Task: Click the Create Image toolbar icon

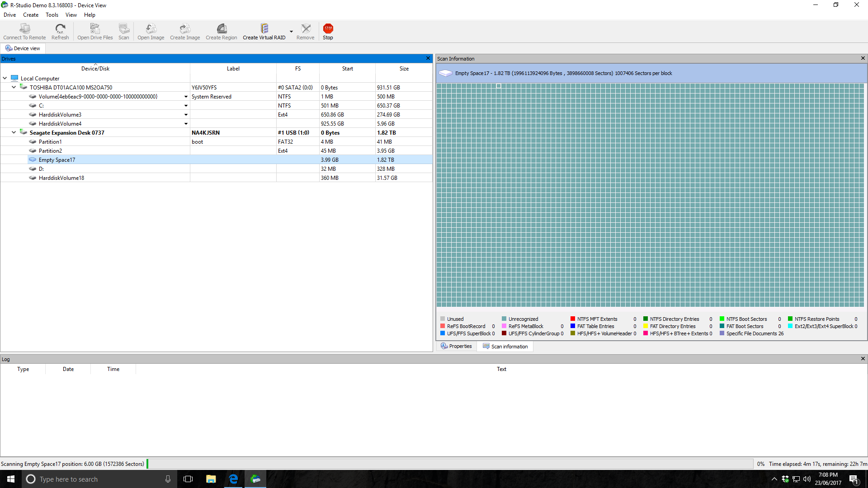Action: 185,32
